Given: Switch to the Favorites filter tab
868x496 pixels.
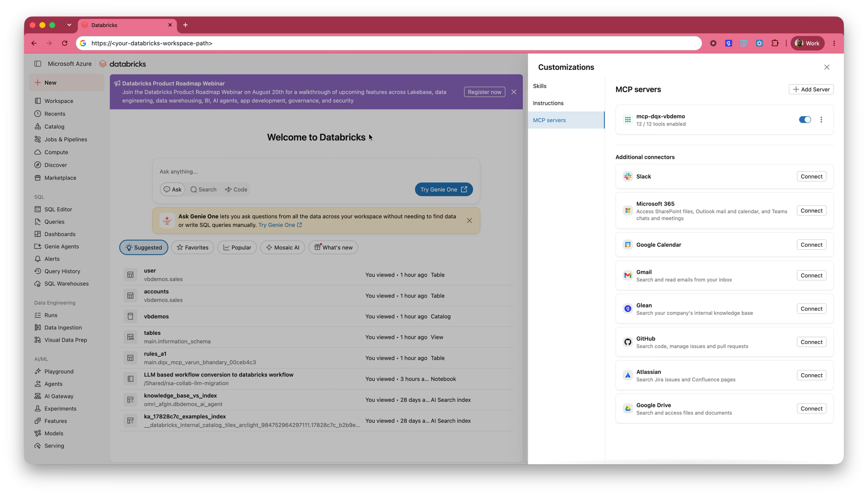Looking at the screenshot, I should pyautogui.click(x=192, y=248).
